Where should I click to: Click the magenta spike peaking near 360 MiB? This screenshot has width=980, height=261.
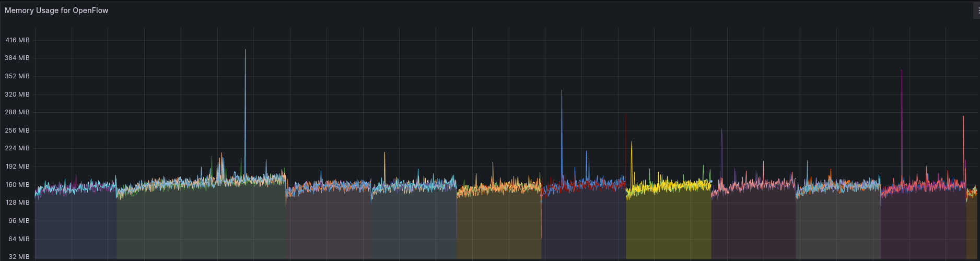[902, 73]
